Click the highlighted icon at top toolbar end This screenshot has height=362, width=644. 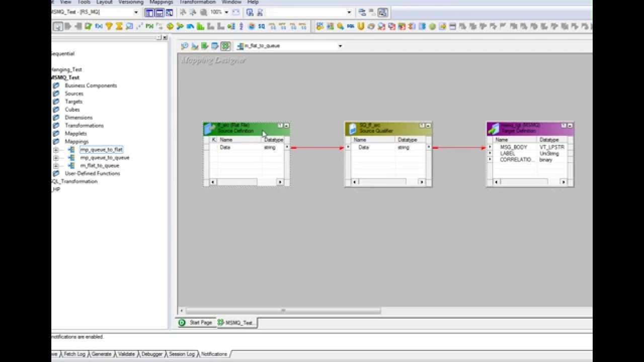[382, 12]
